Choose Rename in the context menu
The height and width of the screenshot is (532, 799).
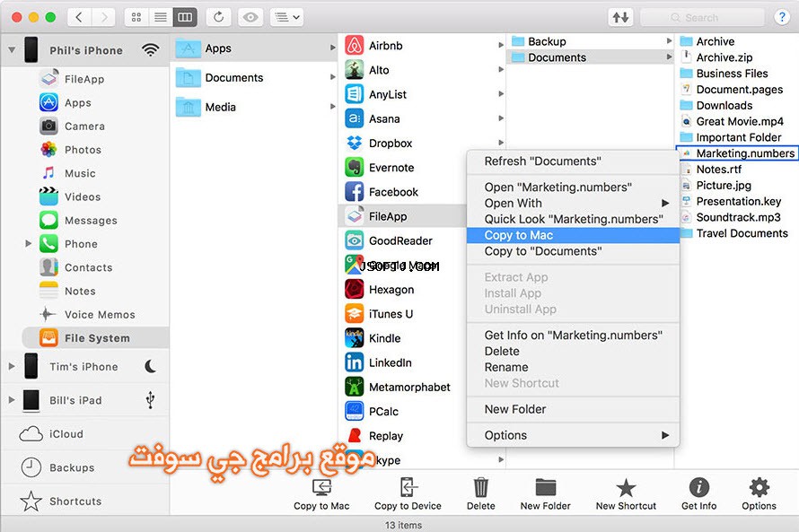pos(574,367)
